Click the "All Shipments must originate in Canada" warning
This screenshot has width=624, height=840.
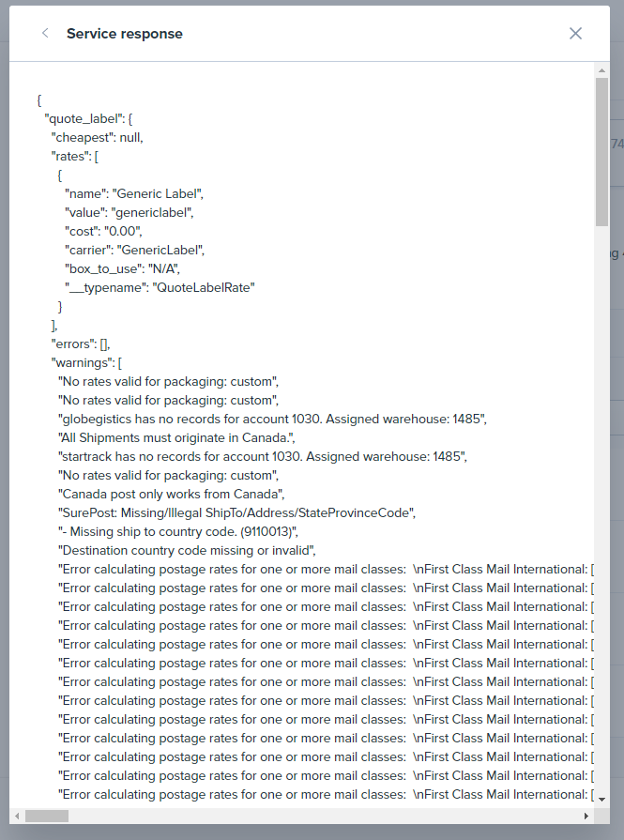tap(176, 437)
